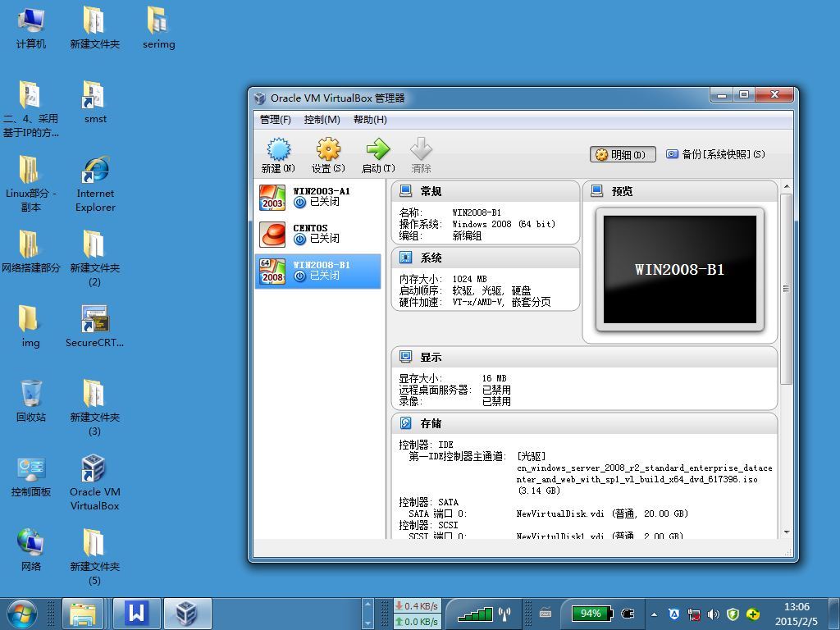The image size is (840, 630).
Task: Click the 预览 section header
Action: (680, 191)
